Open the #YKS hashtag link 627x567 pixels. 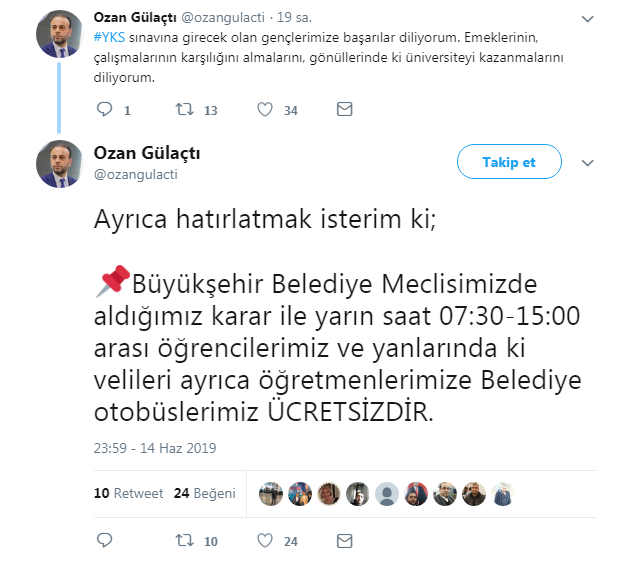pos(109,38)
